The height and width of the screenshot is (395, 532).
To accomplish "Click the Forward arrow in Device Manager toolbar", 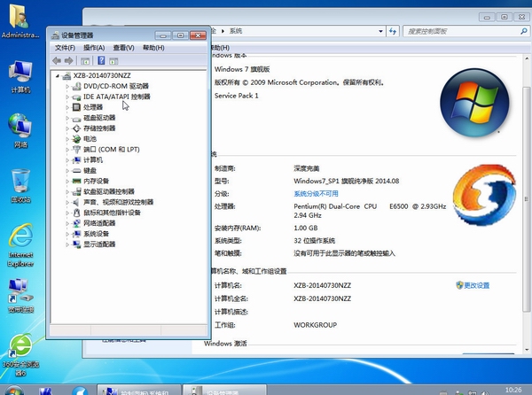I will point(69,61).
